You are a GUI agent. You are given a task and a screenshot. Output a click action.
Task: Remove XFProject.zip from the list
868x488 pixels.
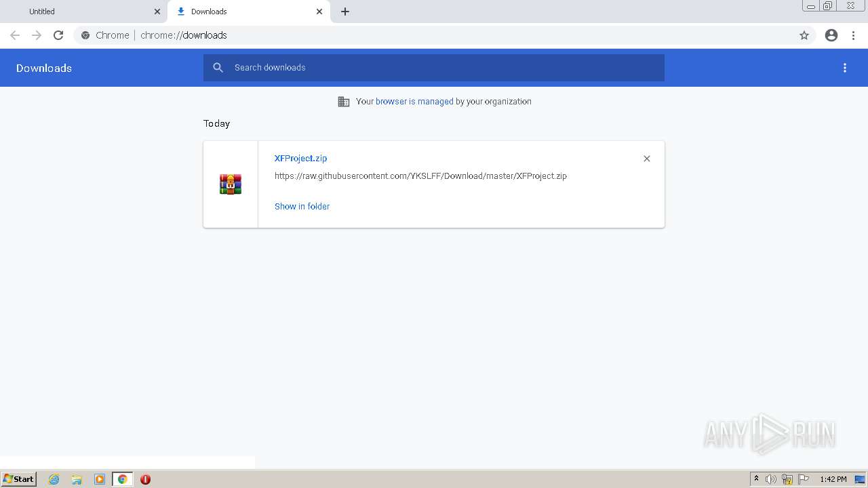click(x=647, y=159)
